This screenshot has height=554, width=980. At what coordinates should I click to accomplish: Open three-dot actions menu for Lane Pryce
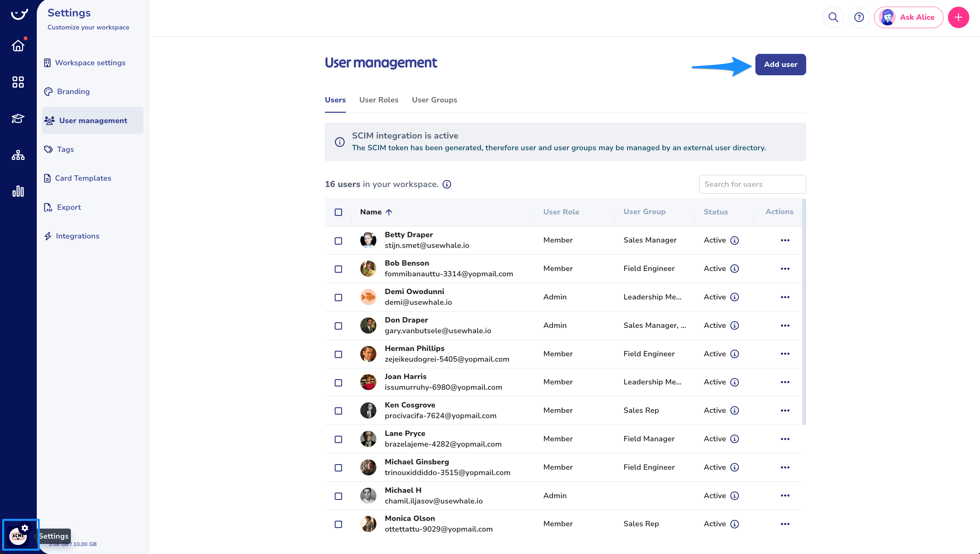coord(785,439)
